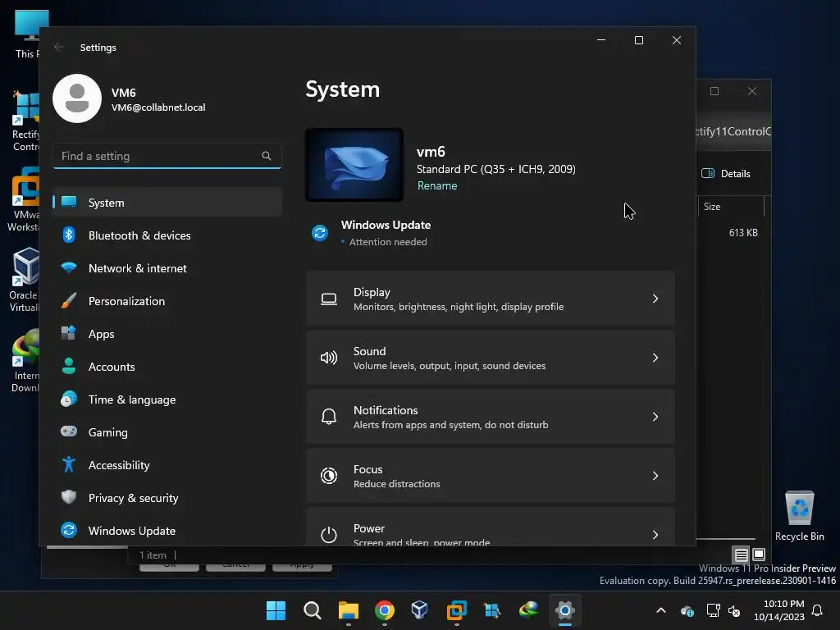
Task: Open Windows Update in sidebar
Action: point(167,531)
